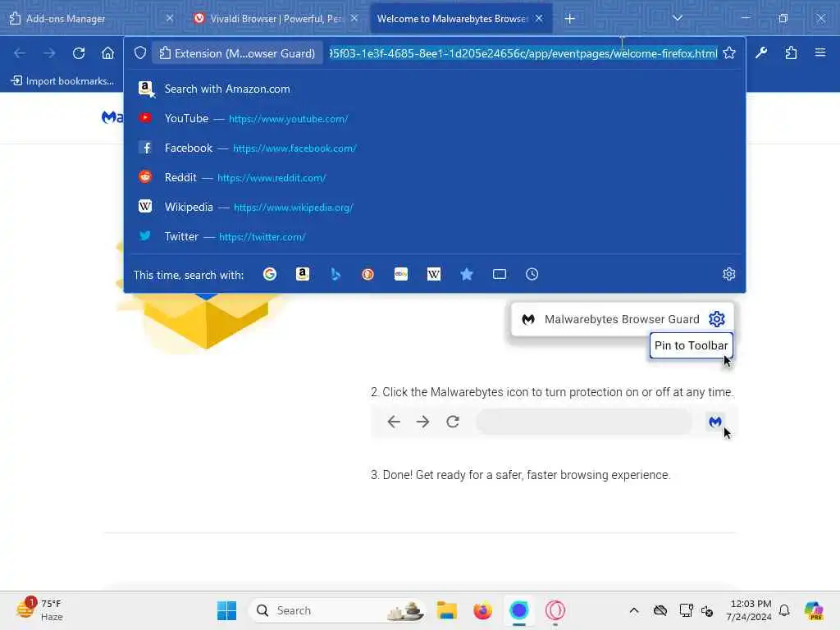Click the crossed-out cloud tray icon

pyautogui.click(x=660, y=610)
